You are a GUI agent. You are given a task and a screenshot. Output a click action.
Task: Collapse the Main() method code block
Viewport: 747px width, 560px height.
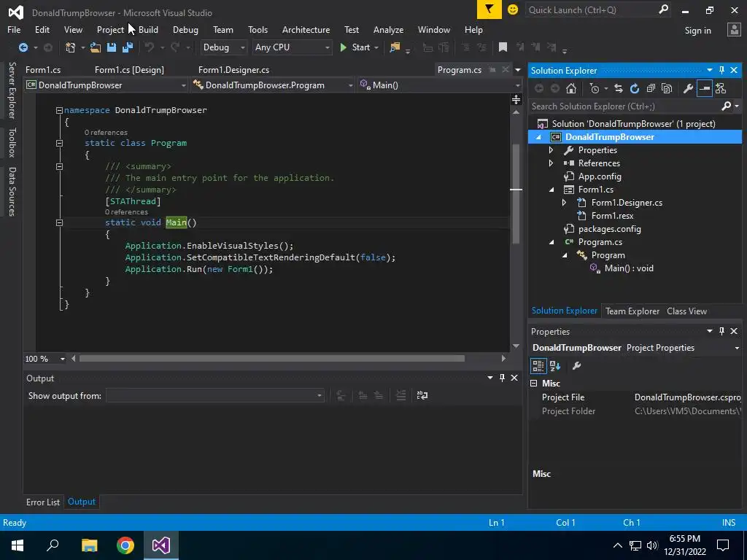60,223
